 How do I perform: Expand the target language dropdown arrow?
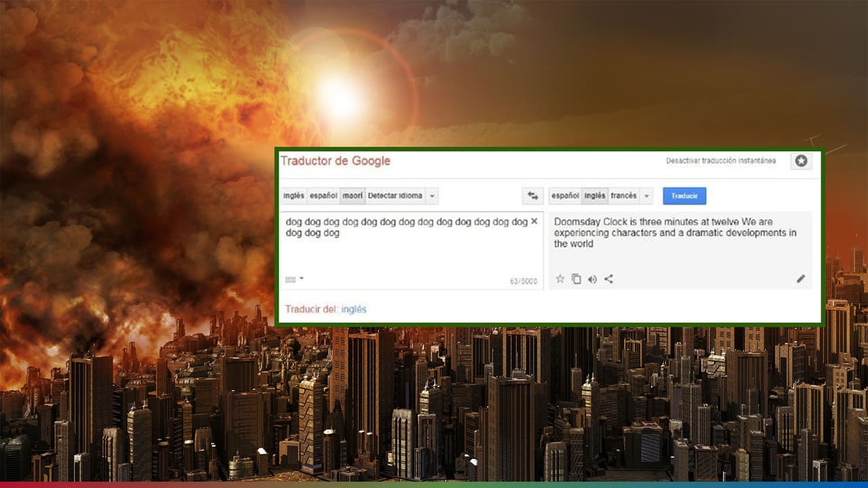pyautogui.click(x=647, y=196)
